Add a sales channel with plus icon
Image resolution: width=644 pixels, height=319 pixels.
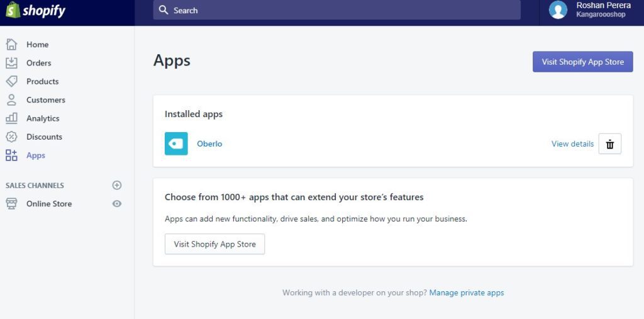(117, 186)
